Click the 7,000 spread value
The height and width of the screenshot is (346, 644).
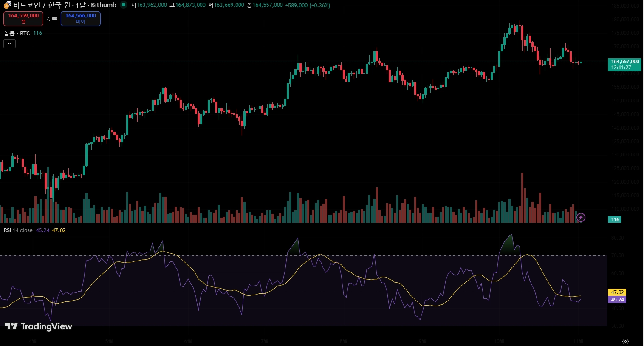click(x=52, y=19)
